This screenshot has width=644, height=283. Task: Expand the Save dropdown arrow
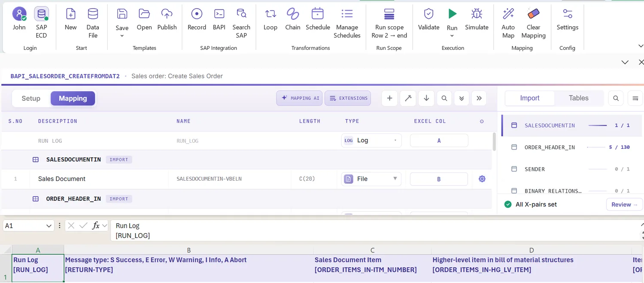coord(122,36)
